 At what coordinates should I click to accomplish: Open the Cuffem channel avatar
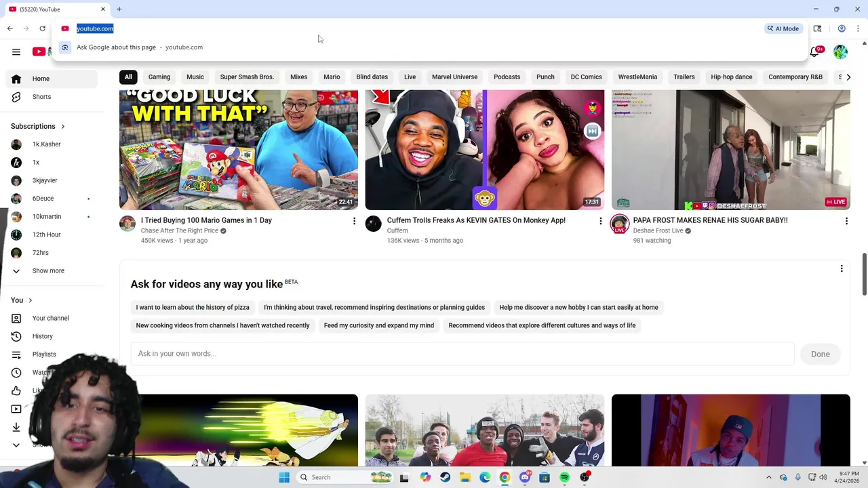pyautogui.click(x=374, y=224)
